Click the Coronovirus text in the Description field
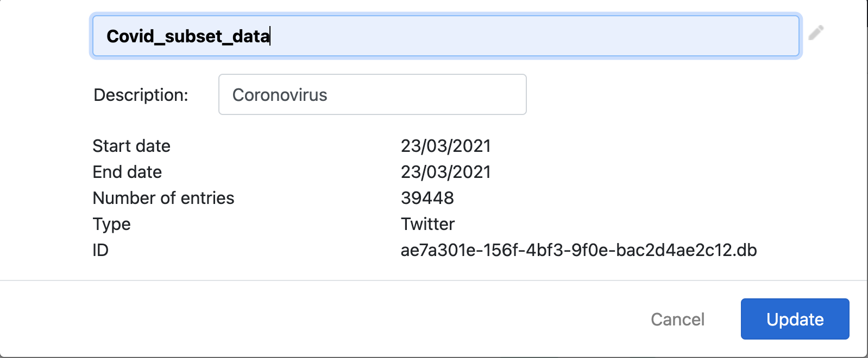 click(280, 95)
